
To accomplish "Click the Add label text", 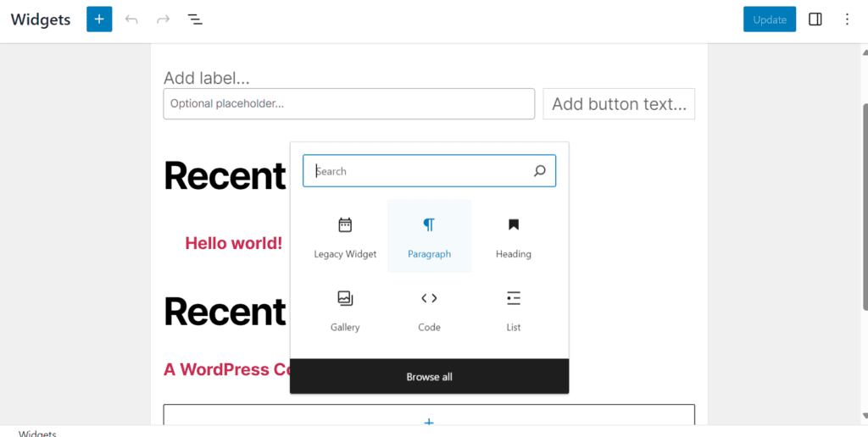I will 207,78.
